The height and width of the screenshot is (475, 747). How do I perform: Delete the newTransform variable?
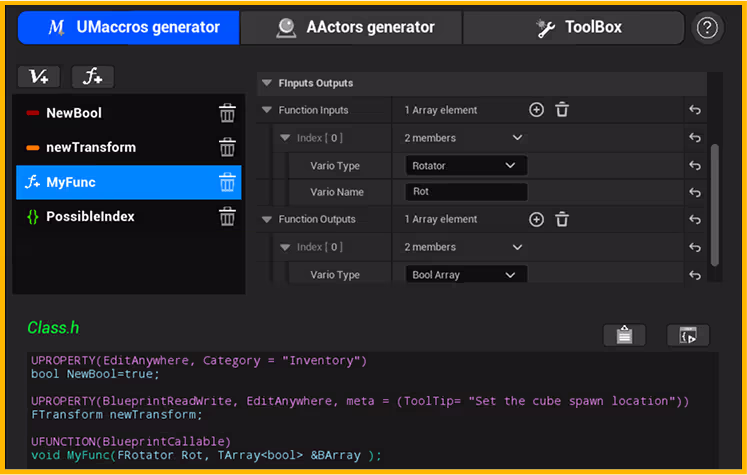point(227,148)
